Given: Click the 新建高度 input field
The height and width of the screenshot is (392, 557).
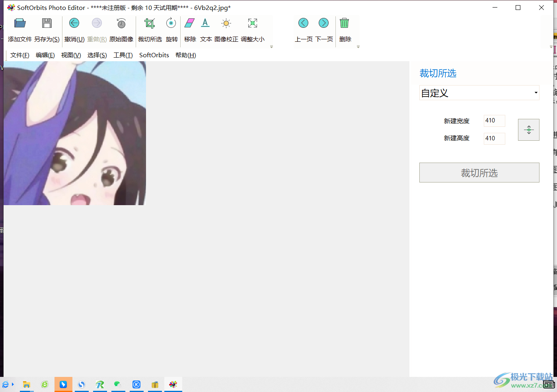Looking at the screenshot, I should pyautogui.click(x=495, y=139).
